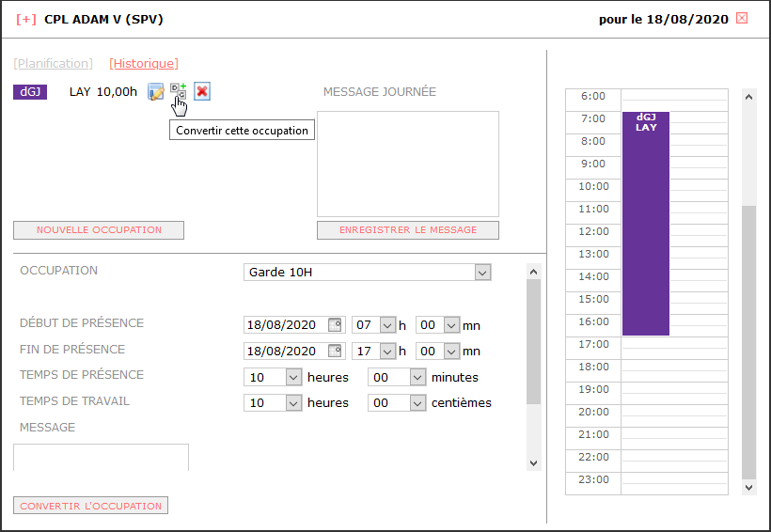Delete the dGJ occupation with red X

(x=202, y=91)
